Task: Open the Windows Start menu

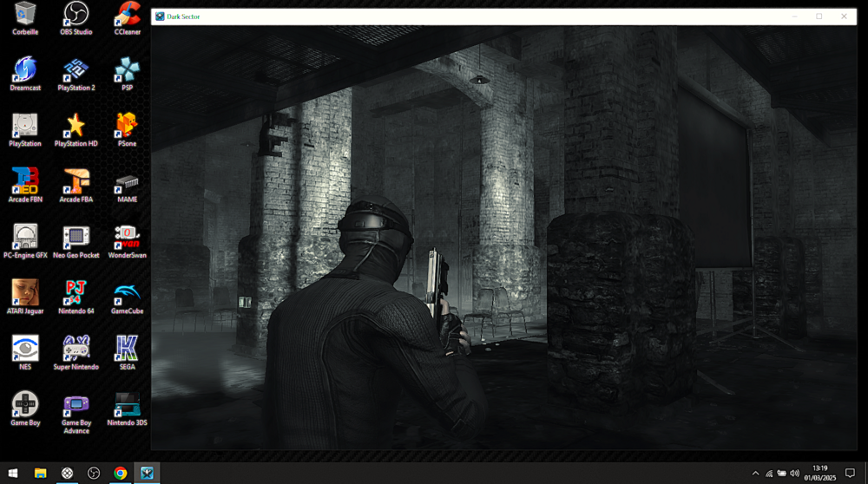Action: [x=13, y=473]
